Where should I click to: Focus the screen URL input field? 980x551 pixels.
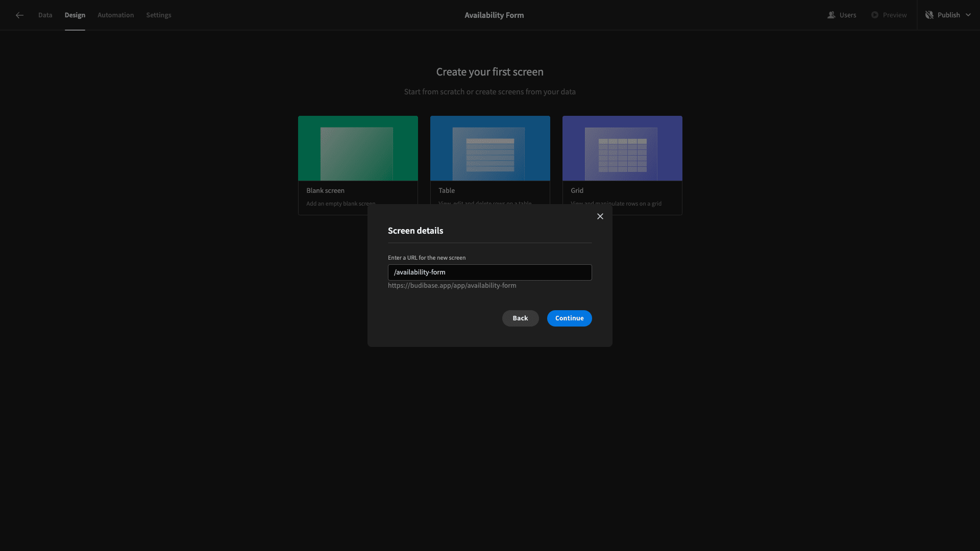tap(490, 272)
